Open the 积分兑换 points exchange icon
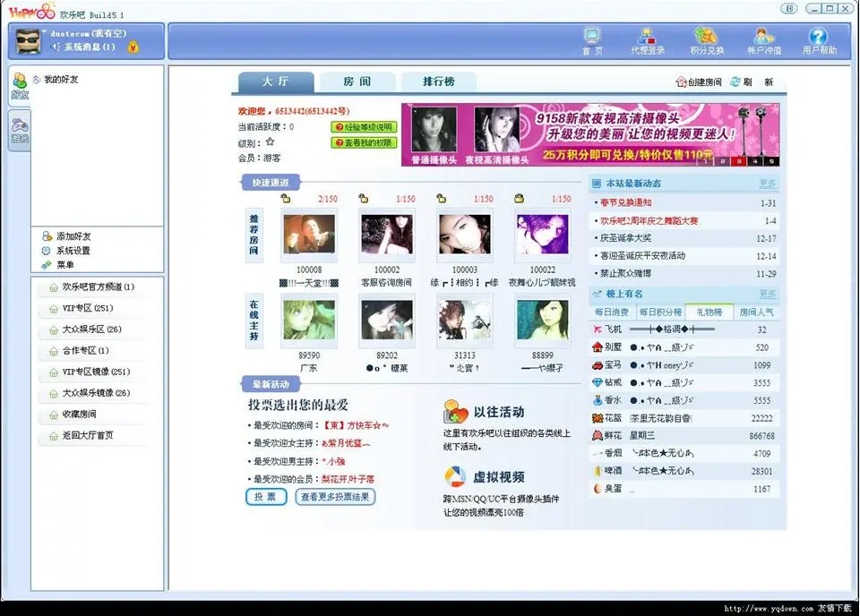The width and height of the screenshot is (860, 616). (x=708, y=39)
